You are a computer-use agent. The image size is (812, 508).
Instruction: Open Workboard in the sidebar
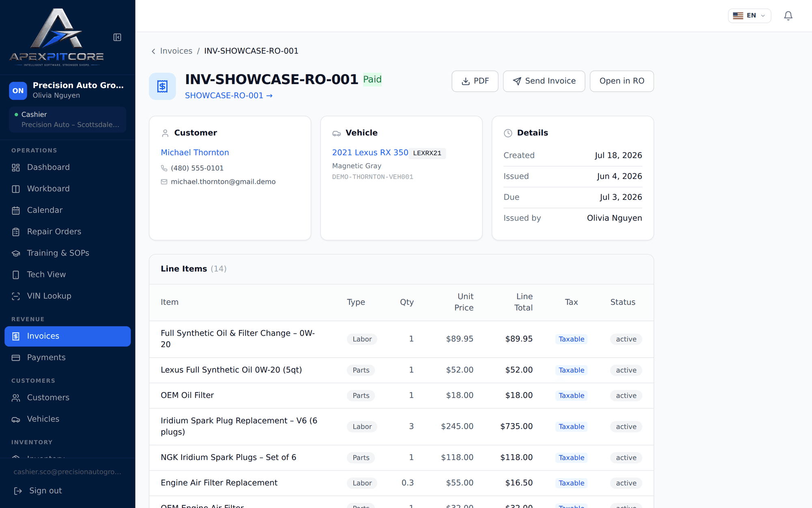(68, 189)
